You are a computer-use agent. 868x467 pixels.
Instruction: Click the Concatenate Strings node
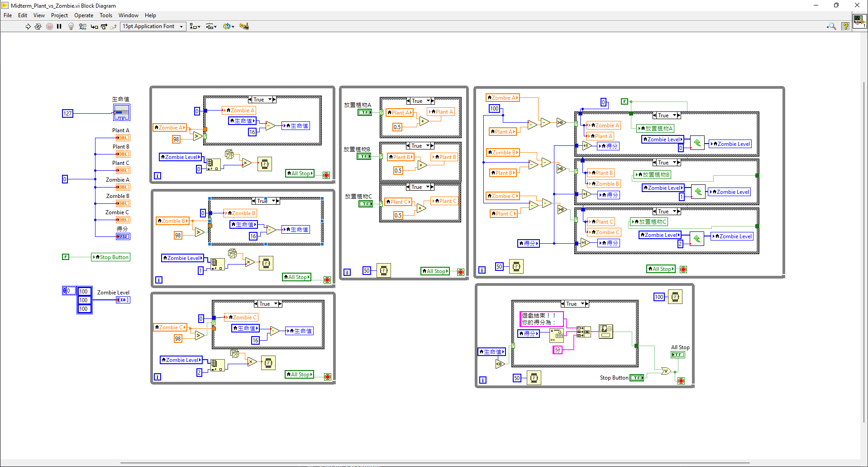tap(583, 332)
